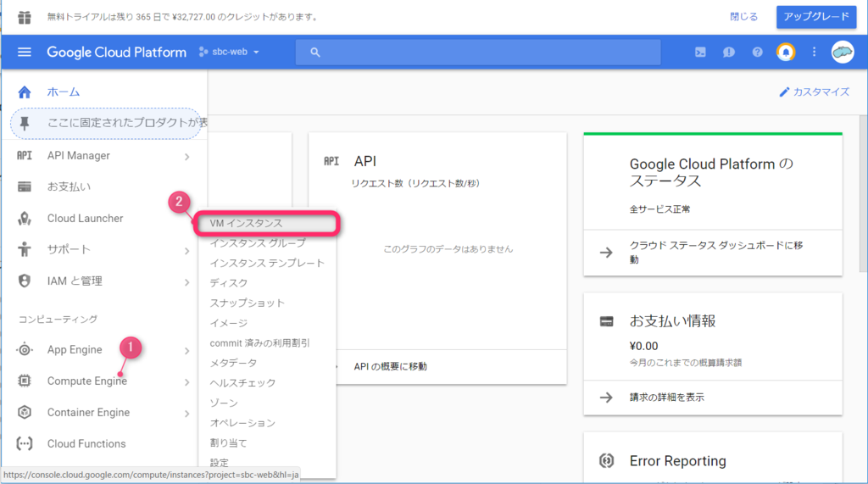Click the search magnifier icon
Viewport: 868px width, 484px height.
tap(315, 52)
